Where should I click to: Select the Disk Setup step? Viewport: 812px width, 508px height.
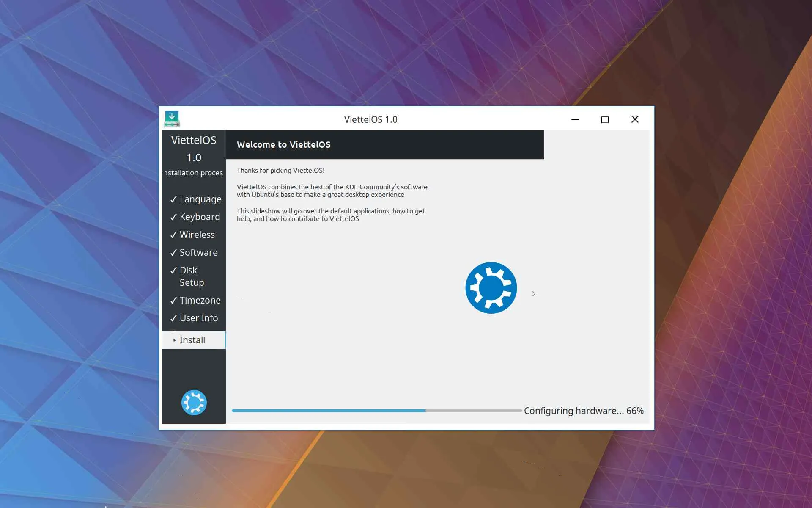point(191,276)
